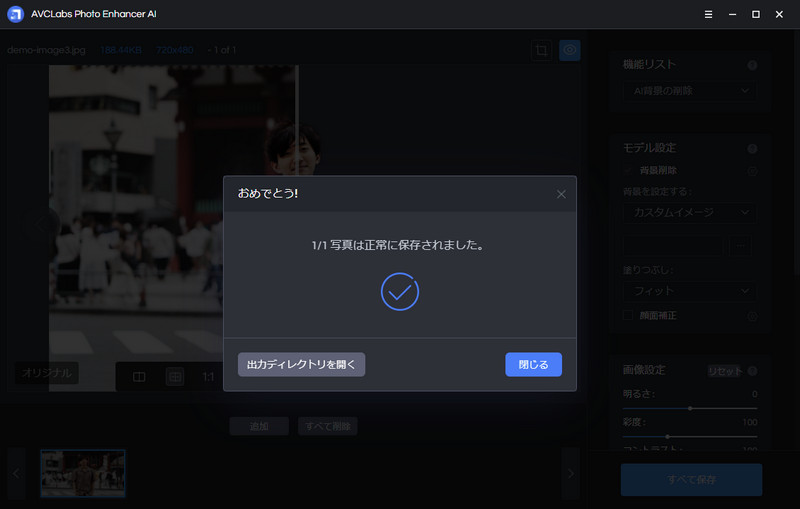Click the background image path field
This screenshot has width=800, height=509.
click(673, 246)
